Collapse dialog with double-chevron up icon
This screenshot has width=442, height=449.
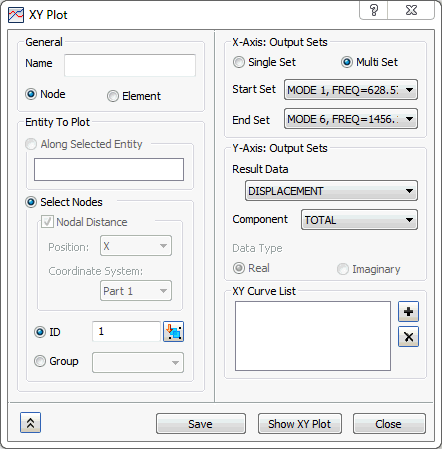point(30,423)
